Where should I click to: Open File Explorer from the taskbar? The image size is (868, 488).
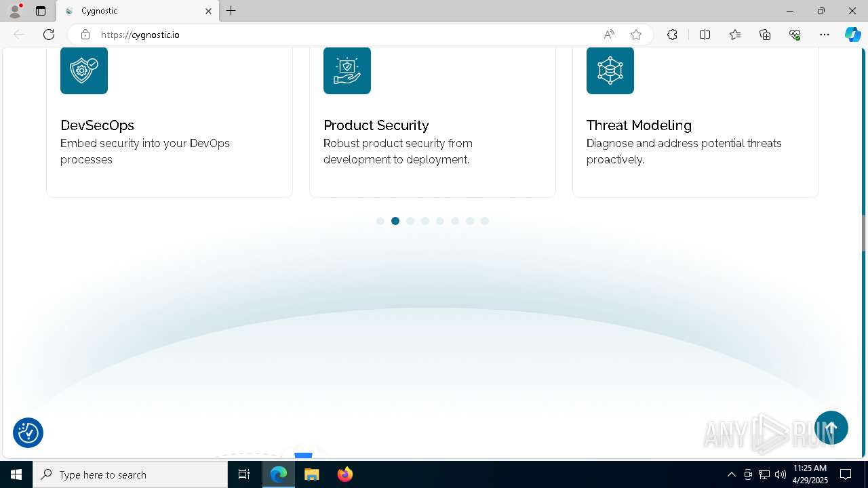click(311, 474)
